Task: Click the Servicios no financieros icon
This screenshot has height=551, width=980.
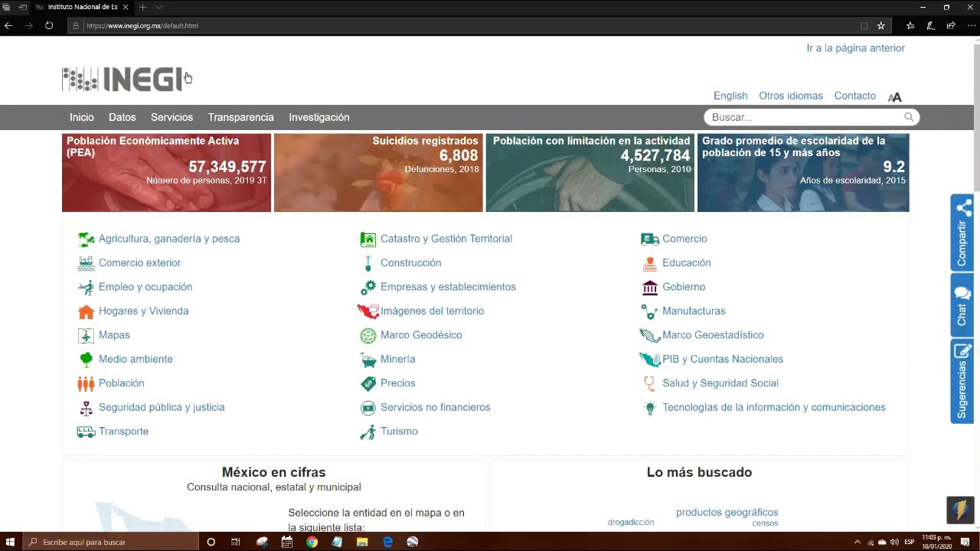Action: tap(368, 408)
